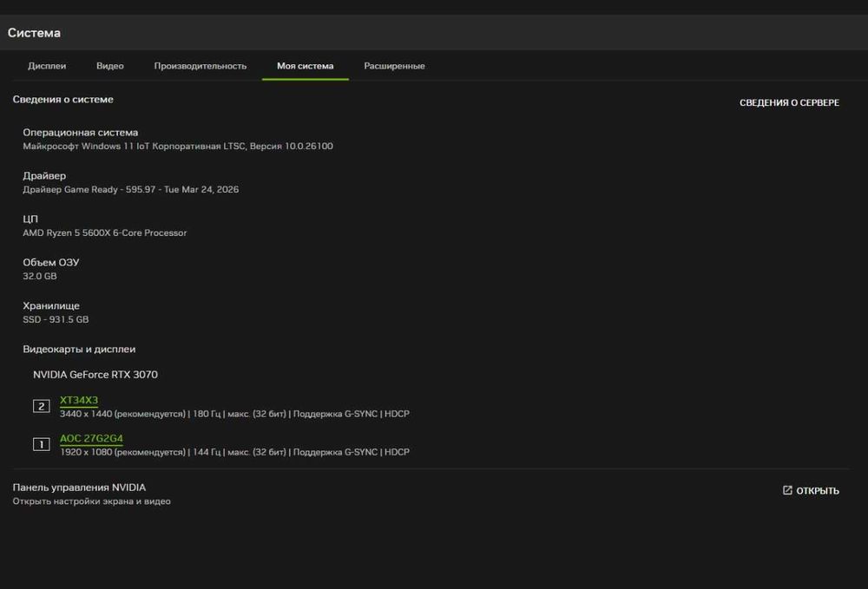868x589 pixels.
Task: Click the Панель управления NVIDIA heading
Action: tap(79, 488)
